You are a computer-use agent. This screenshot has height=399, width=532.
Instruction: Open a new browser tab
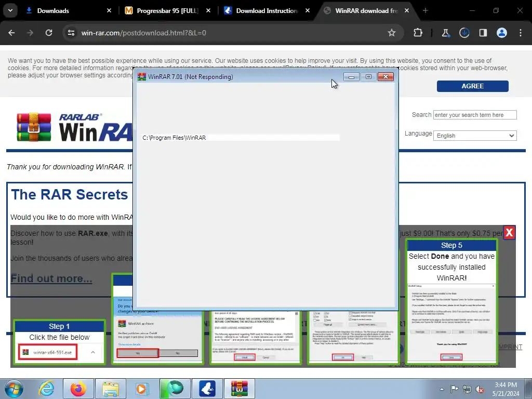(425, 10)
